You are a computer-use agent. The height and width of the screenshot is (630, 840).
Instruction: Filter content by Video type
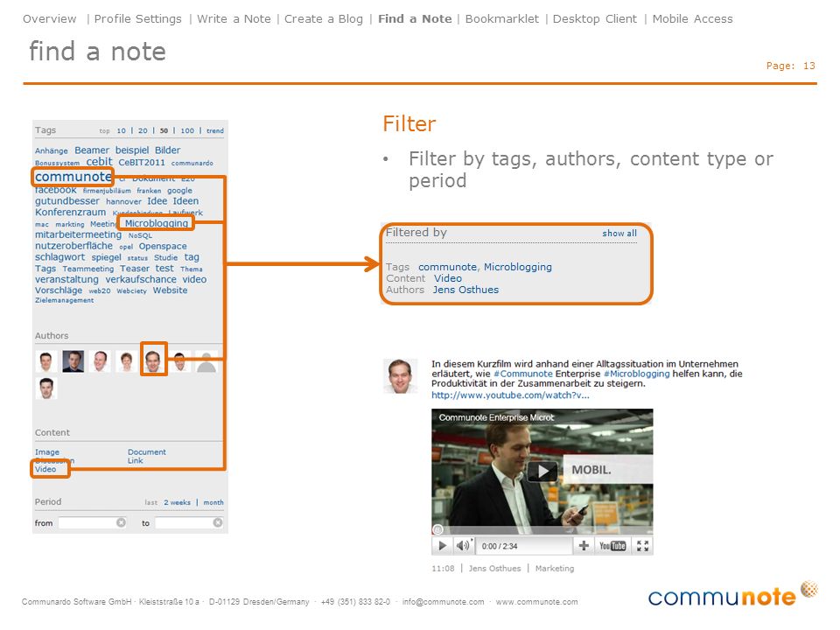45,469
